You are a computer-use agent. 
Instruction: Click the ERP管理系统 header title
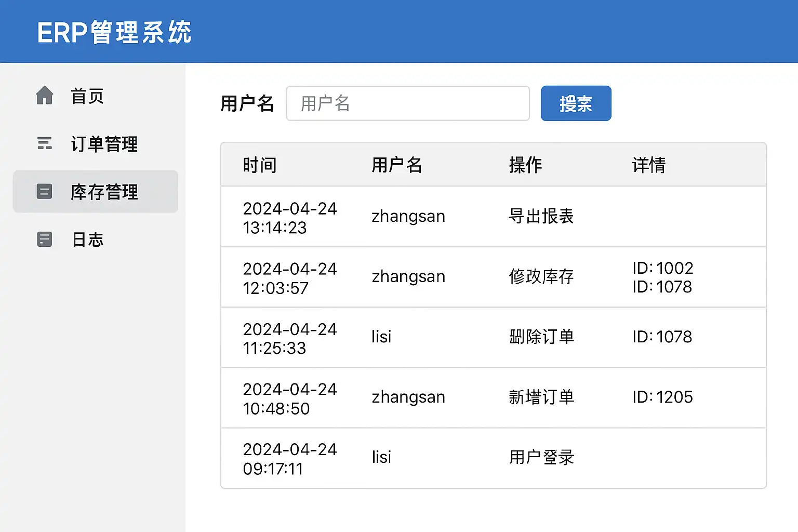(114, 32)
